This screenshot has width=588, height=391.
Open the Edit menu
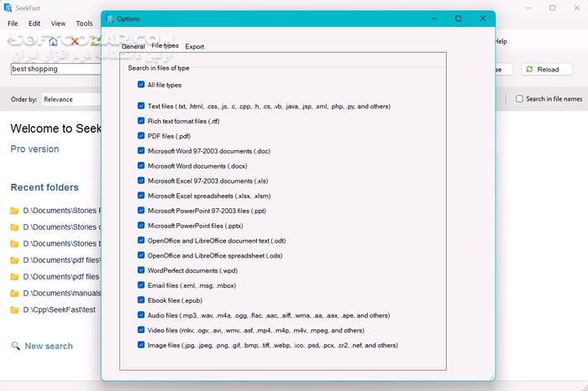coord(34,23)
